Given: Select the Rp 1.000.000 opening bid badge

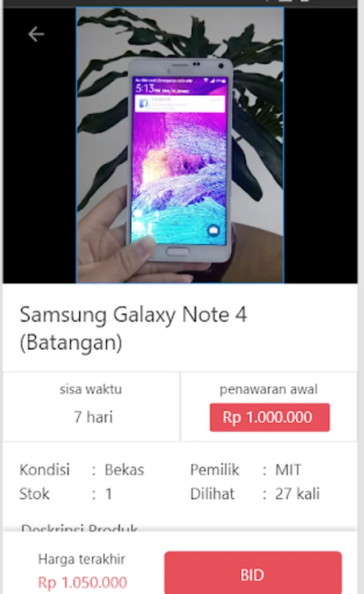Looking at the screenshot, I should [270, 417].
